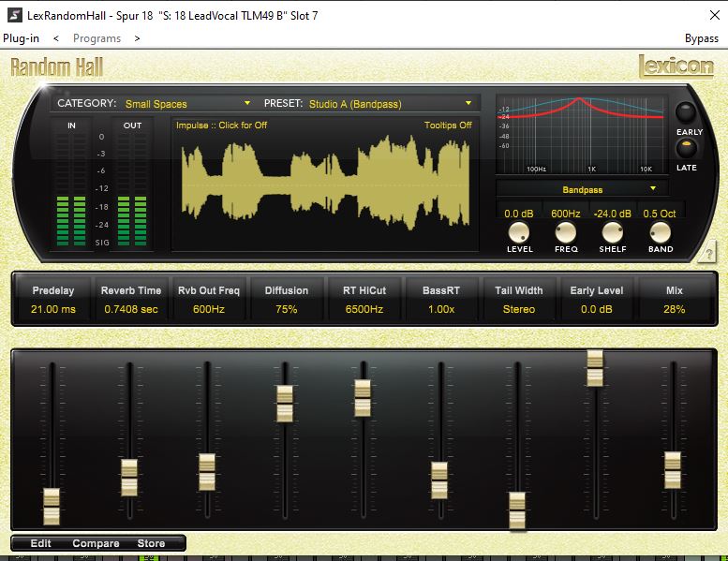
Task: Open the help question mark button
Action: [708, 254]
